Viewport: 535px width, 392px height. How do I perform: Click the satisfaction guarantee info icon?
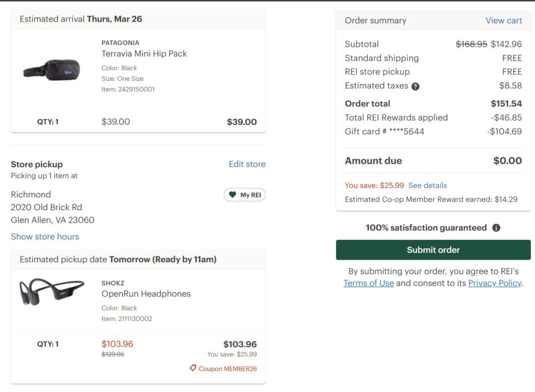point(496,228)
